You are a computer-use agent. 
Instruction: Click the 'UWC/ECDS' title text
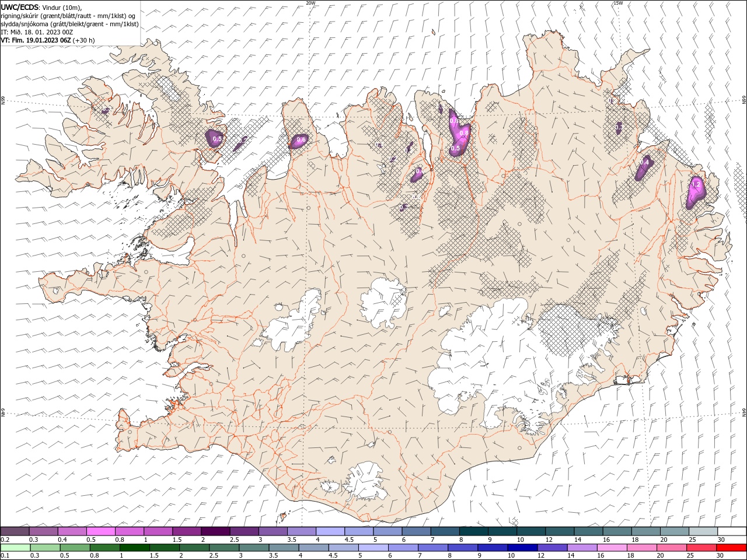click(20, 7)
